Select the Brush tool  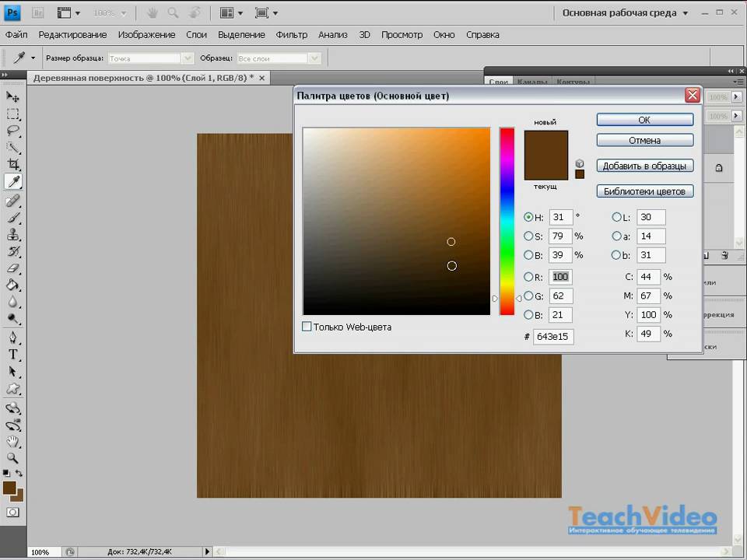click(13, 218)
